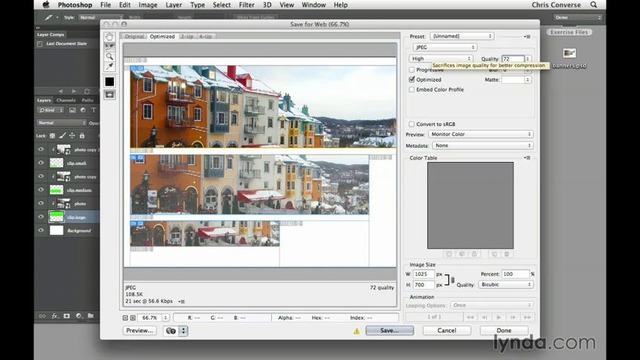Hide the clip.large layer
The height and width of the screenshot is (360, 640).
(41, 217)
